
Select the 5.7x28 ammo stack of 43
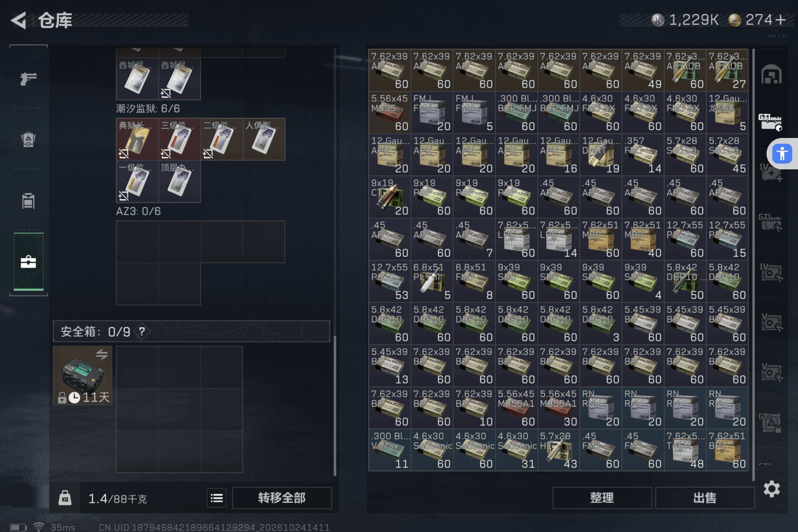[559, 450]
